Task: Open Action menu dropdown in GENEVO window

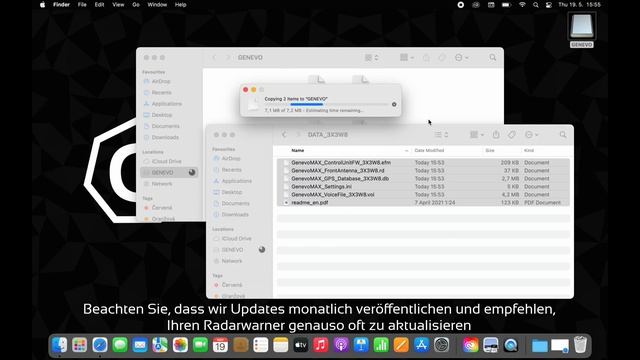Action: coord(462,58)
